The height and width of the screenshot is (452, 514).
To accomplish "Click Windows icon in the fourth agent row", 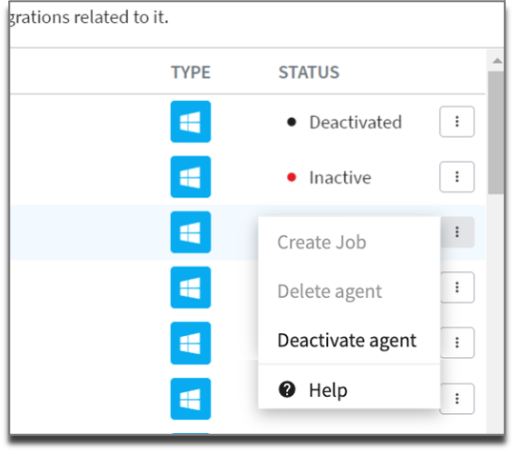I will tap(191, 287).
